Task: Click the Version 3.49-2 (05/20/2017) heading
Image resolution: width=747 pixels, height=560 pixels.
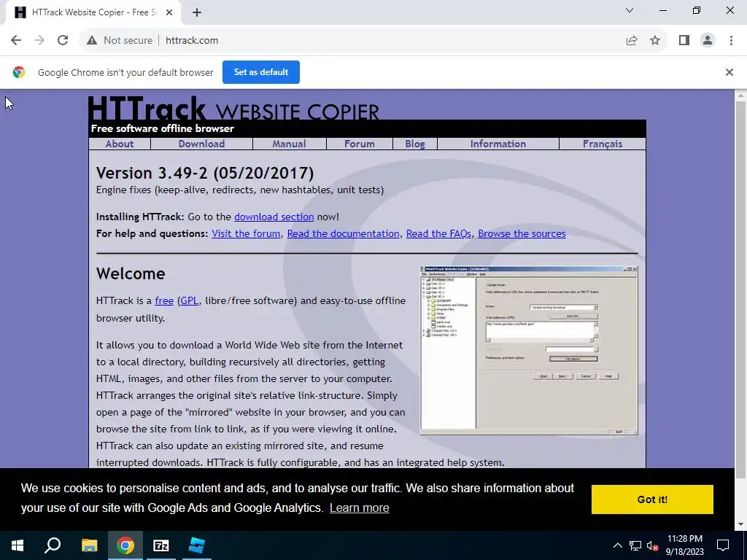Action: [x=205, y=173]
